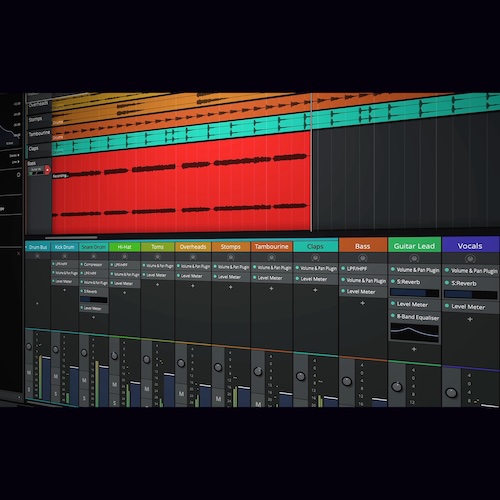This screenshot has height=500, width=500.
Task: Click the input icon under Snare Drum header
Action: coord(94,256)
